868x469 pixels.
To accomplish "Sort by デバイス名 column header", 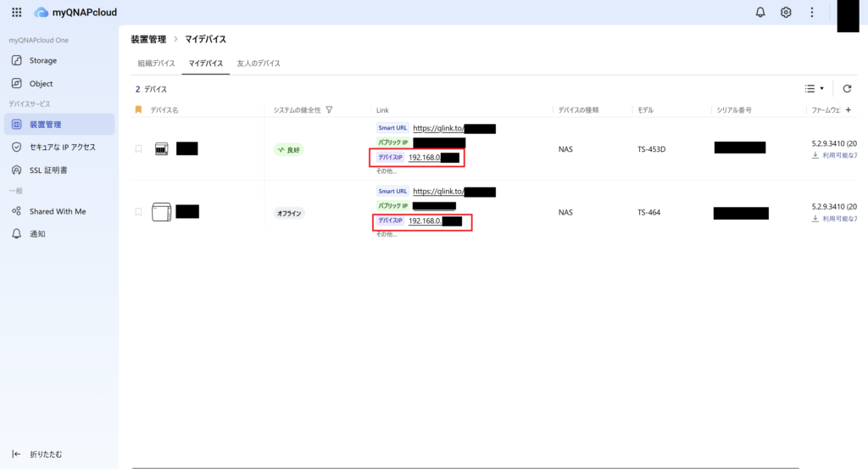I will click(164, 110).
